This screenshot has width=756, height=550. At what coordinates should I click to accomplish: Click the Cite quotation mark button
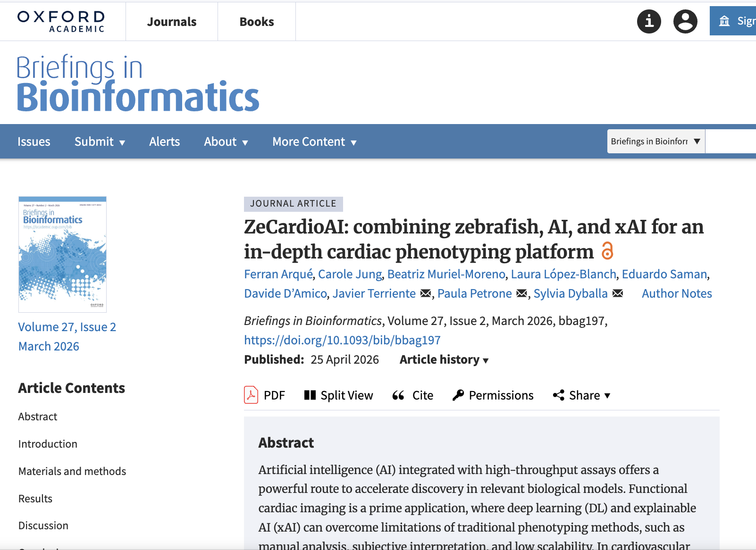click(413, 395)
